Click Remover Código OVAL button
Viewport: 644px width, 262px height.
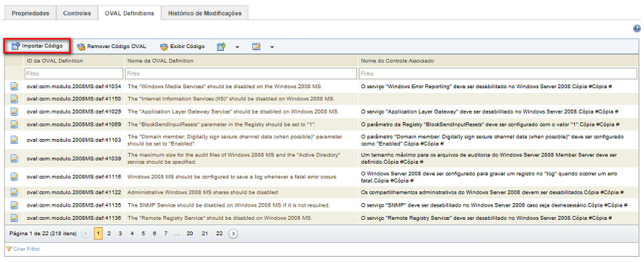(111, 46)
